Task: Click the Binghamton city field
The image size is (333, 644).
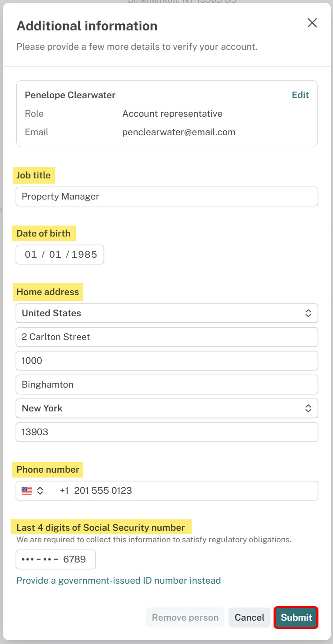Action: (167, 385)
